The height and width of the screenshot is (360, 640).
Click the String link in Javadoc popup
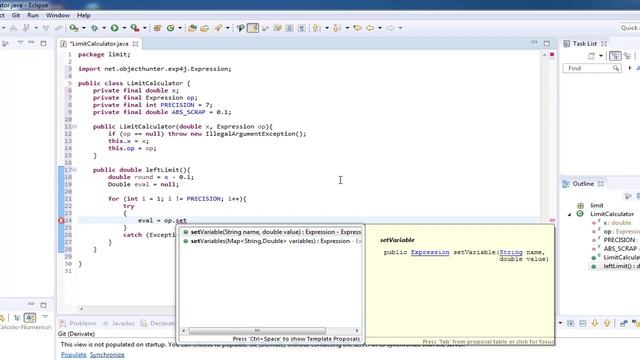(511, 252)
